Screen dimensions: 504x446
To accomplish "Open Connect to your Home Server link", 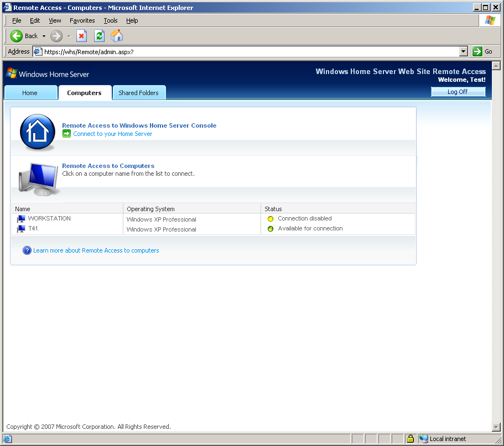I will 113,134.
